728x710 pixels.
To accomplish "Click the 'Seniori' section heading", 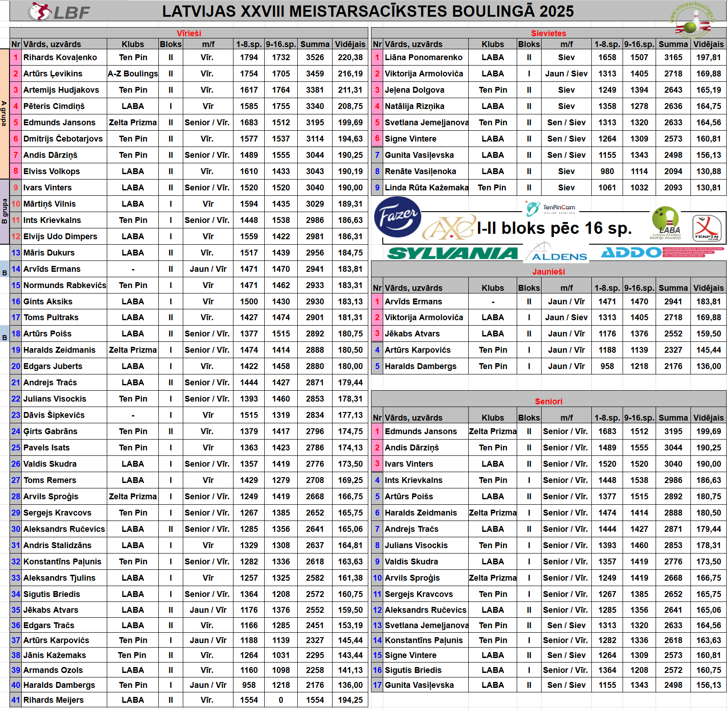I will click(548, 402).
